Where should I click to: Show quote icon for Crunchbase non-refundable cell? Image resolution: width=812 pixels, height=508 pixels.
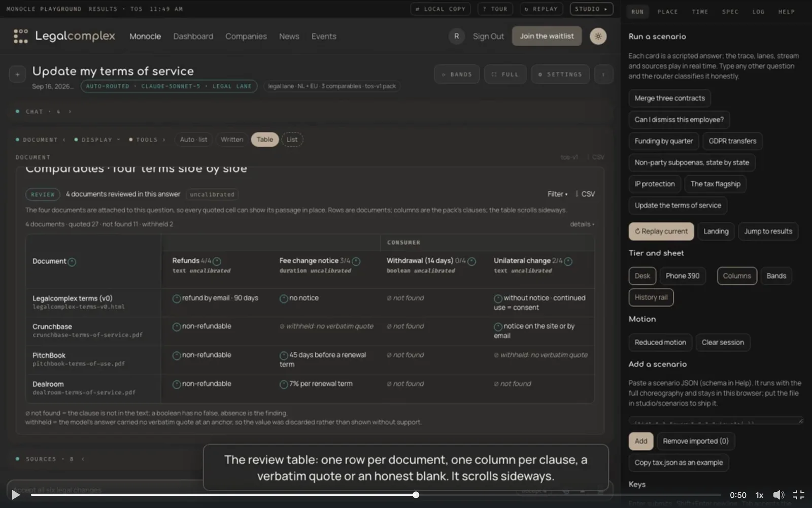point(177,327)
